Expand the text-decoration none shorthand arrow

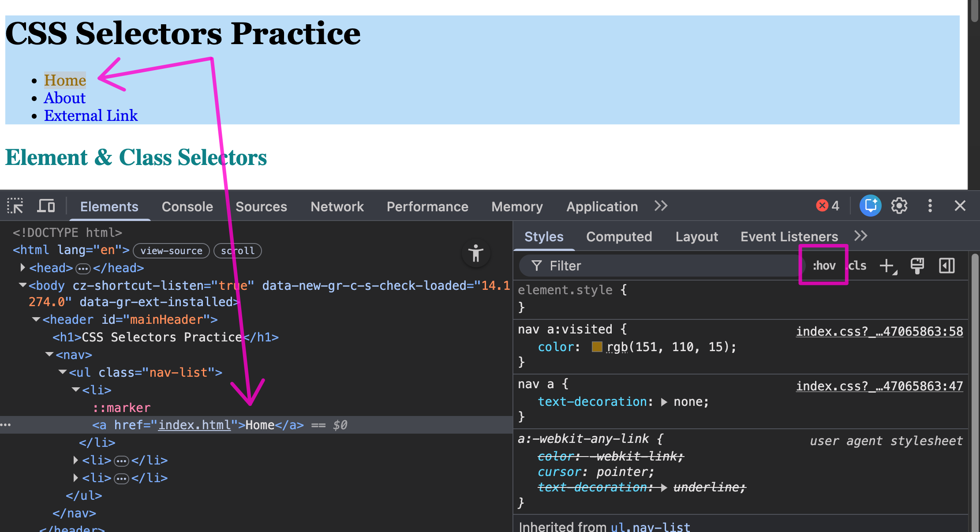664,402
